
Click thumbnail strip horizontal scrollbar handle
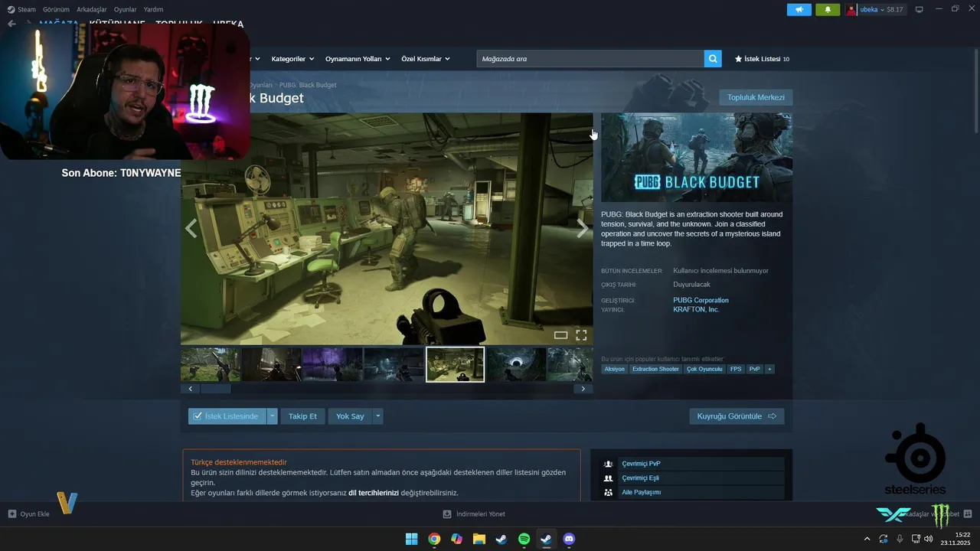[x=215, y=389]
